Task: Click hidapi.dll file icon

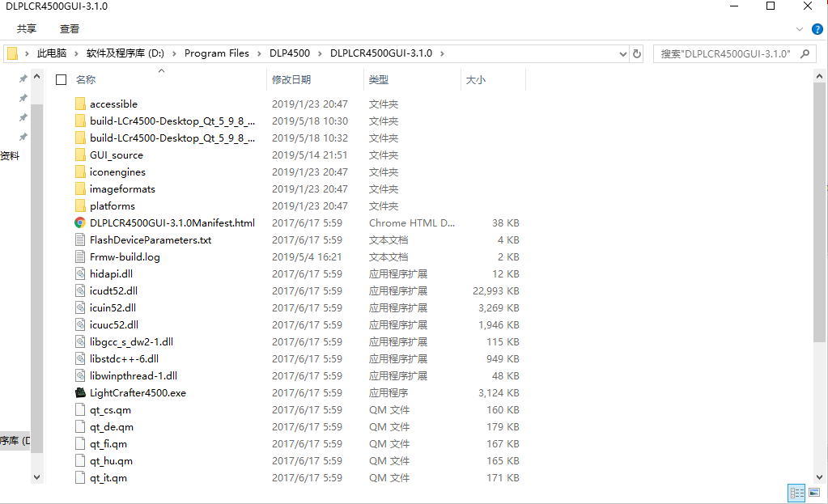Action: (x=80, y=274)
